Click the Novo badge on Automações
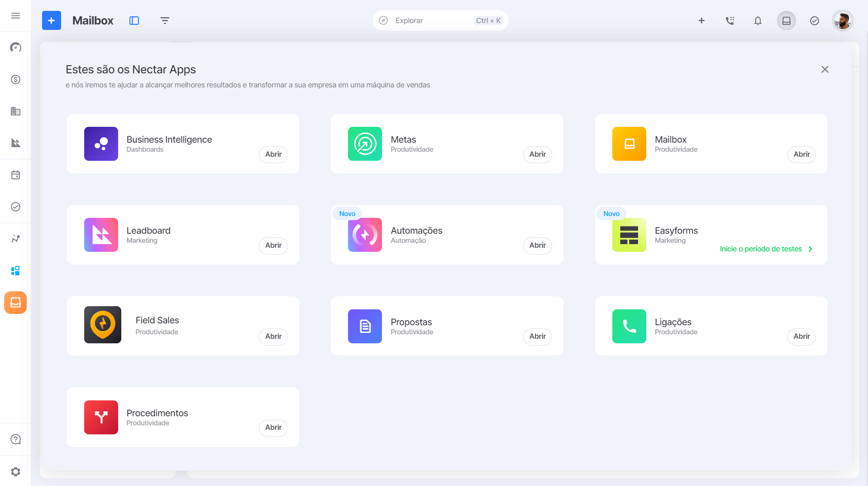 347,214
